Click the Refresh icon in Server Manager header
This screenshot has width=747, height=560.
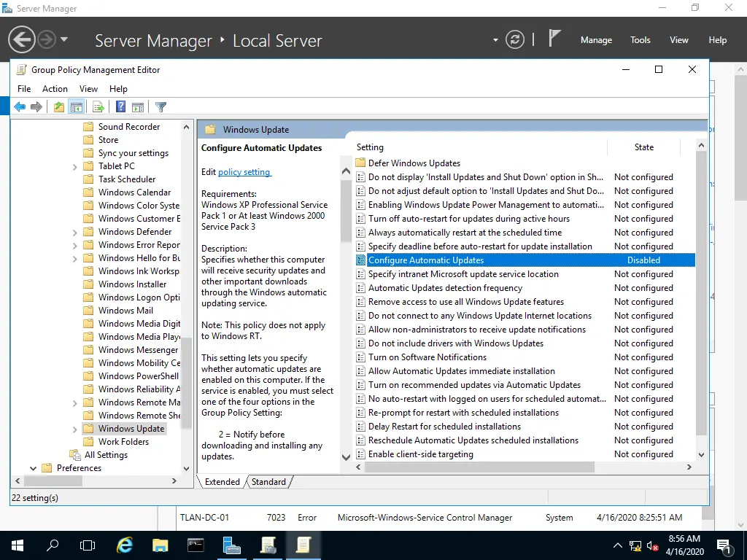pyautogui.click(x=515, y=39)
